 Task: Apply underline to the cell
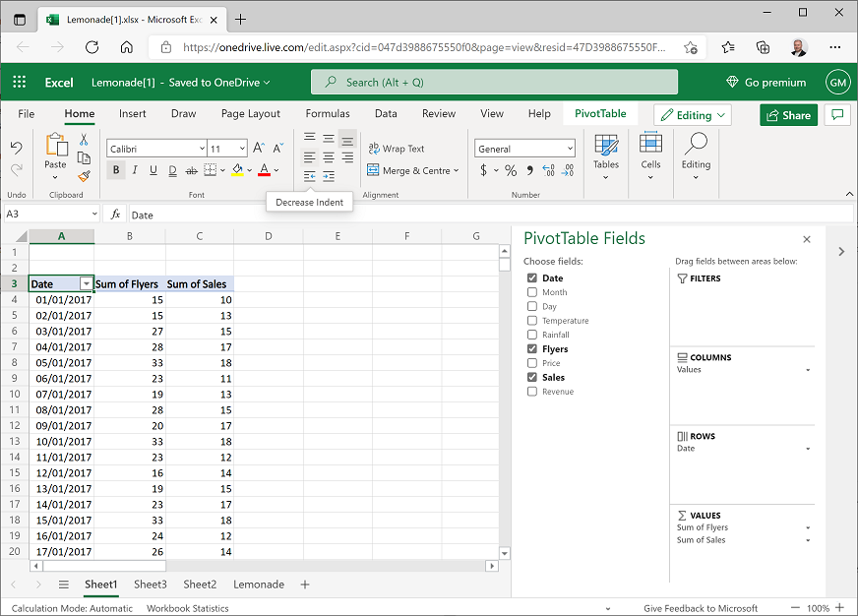[153, 169]
